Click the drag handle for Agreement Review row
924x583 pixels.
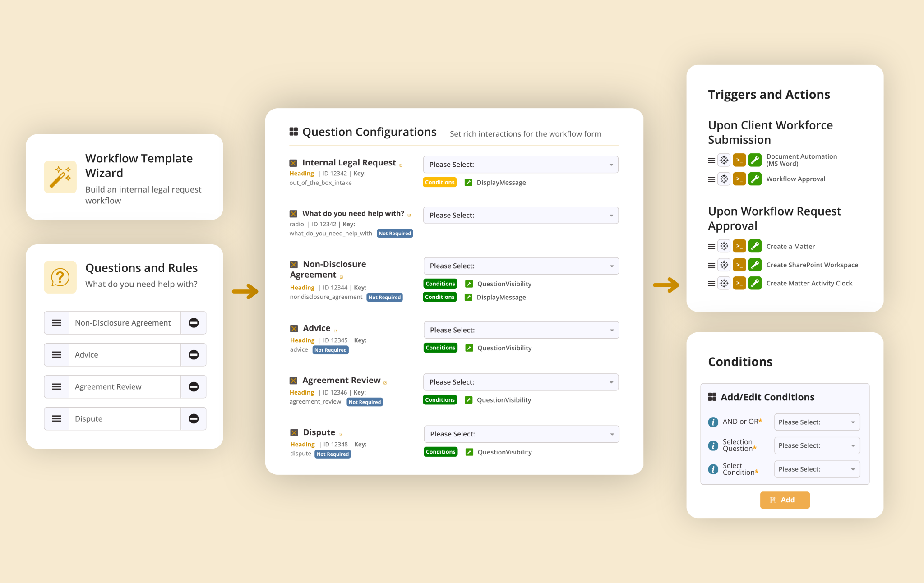click(x=56, y=387)
